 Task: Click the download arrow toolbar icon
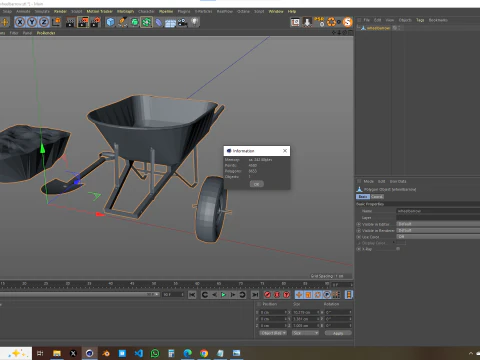(x=307, y=22)
